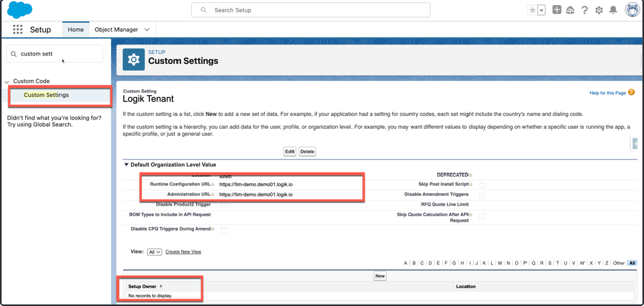Click info icon next to Runtime Configuration URL
The height and width of the screenshot is (306, 644).
(x=213, y=184)
